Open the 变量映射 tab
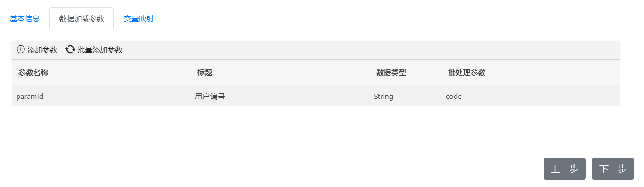Image resolution: width=644 pixels, height=187 pixels. click(x=139, y=19)
